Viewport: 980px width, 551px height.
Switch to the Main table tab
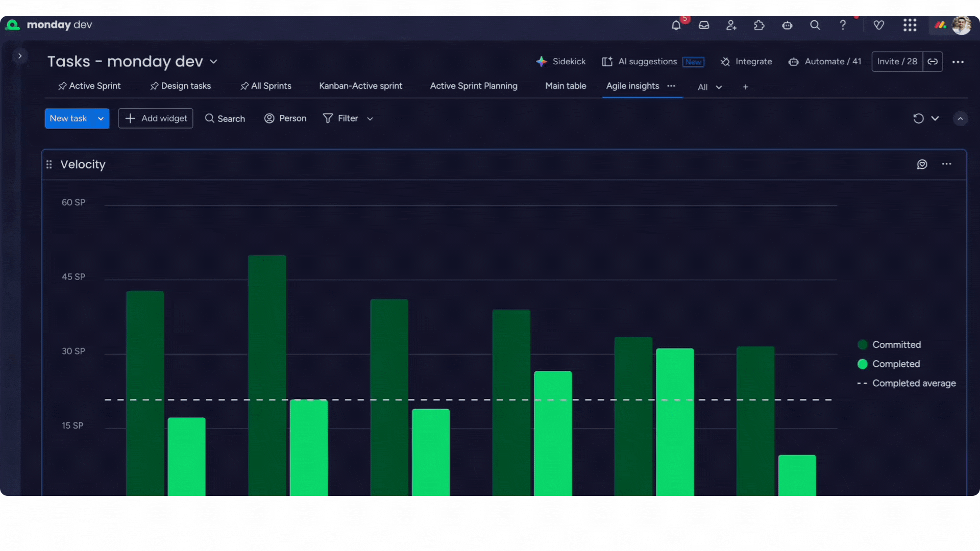coord(566,86)
